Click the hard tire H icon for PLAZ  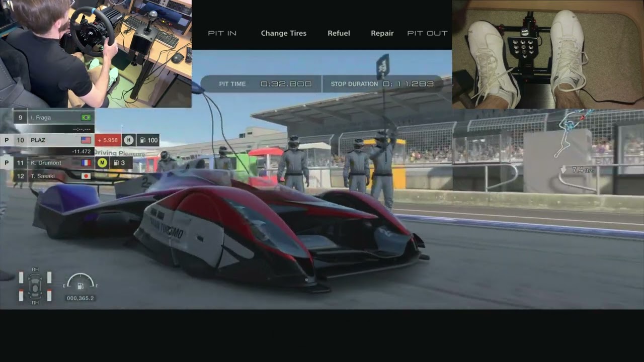point(129,140)
